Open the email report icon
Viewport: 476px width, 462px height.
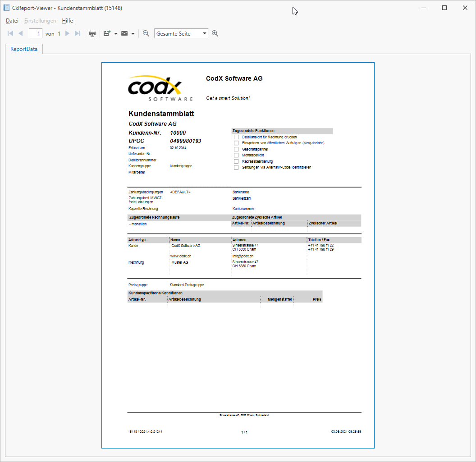click(126, 33)
